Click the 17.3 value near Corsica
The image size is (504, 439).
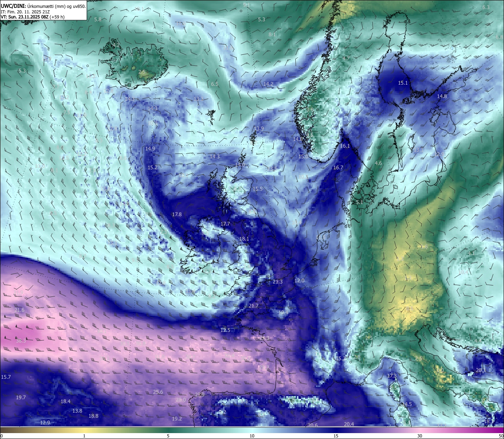coord(391,376)
